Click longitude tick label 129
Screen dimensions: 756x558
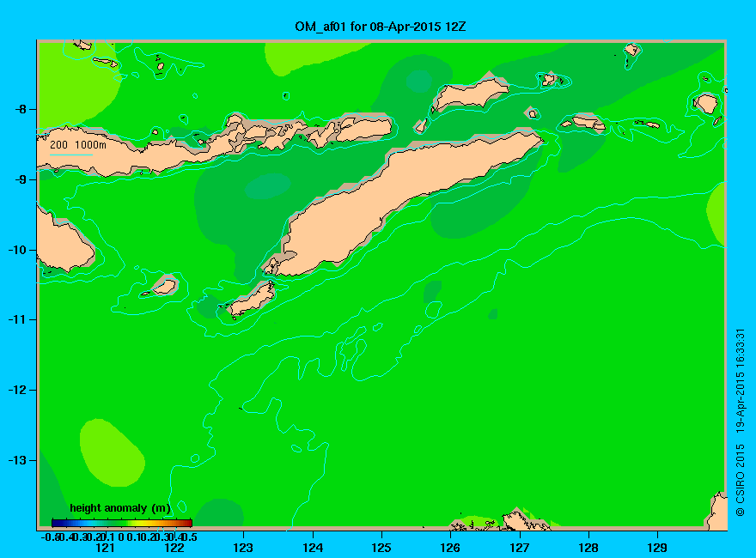pyautogui.click(x=657, y=548)
